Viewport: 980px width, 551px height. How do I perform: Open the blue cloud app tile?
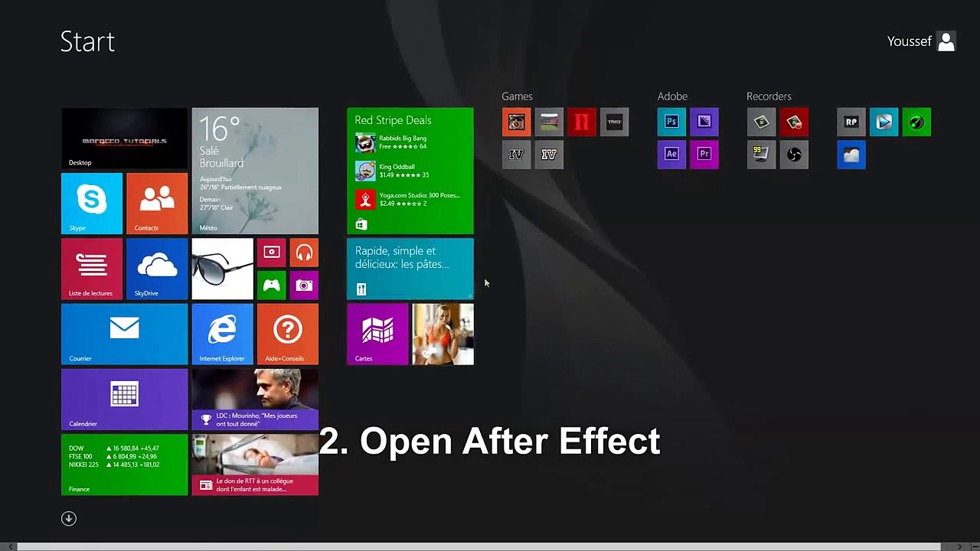tap(851, 155)
